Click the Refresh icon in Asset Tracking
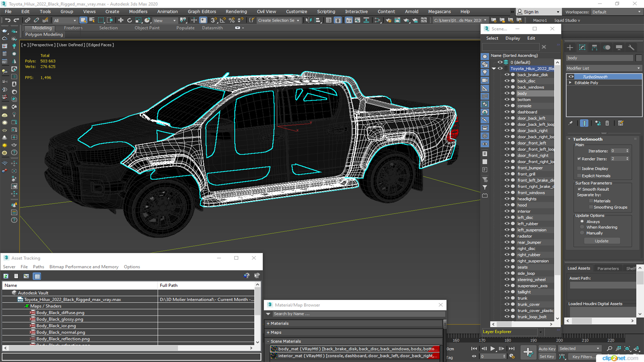Image resolution: width=644 pixels, height=362 pixels. point(6,276)
